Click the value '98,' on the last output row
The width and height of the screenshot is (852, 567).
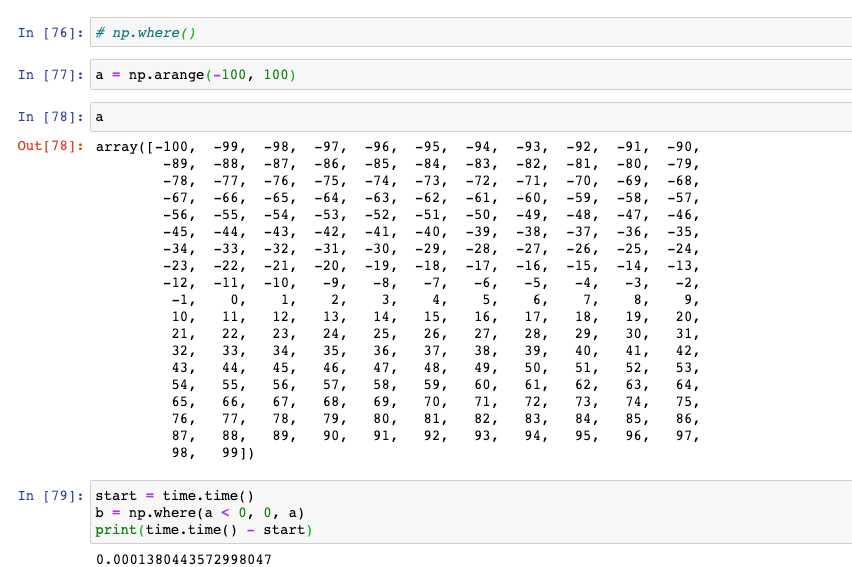[184, 453]
